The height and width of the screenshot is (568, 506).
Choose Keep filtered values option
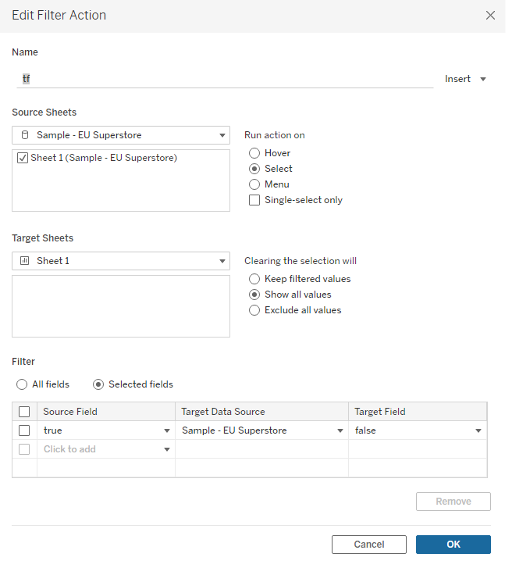pyautogui.click(x=254, y=279)
